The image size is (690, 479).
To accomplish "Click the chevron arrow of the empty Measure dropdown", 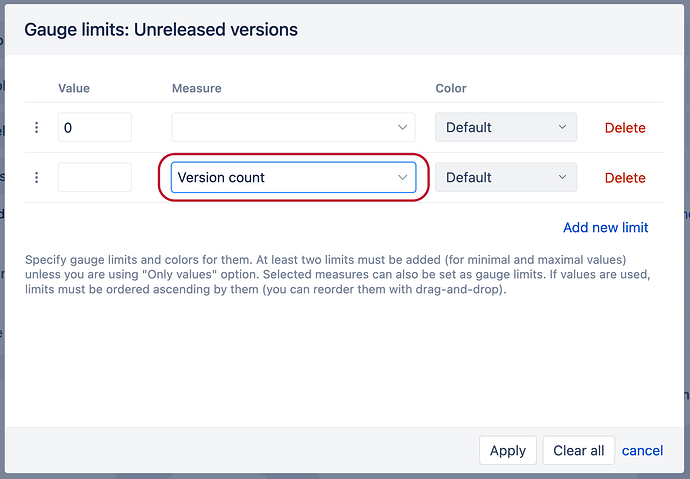I will [403, 128].
